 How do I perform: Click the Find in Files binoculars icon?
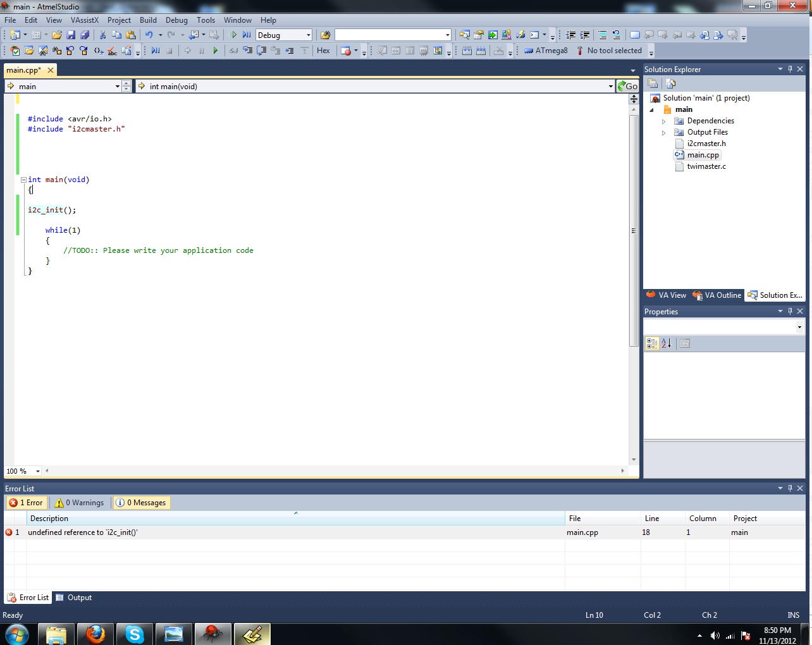coord(326,35)
